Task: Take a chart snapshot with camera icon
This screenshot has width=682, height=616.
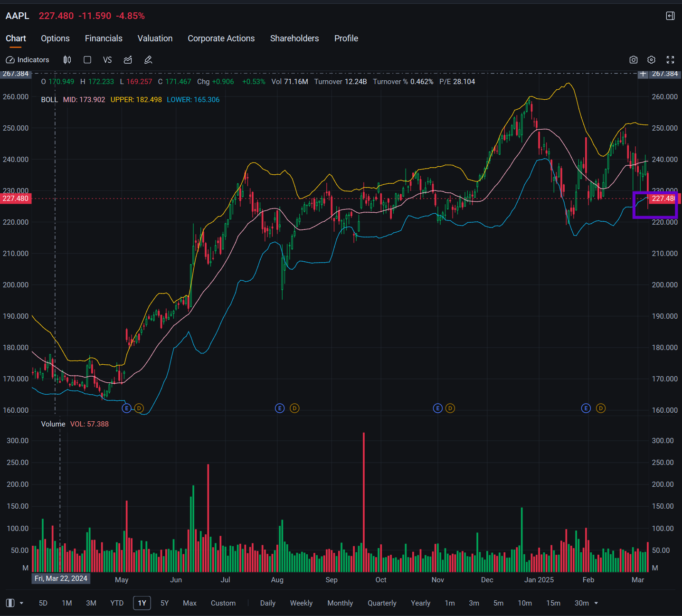Action: tap(634, 60)
